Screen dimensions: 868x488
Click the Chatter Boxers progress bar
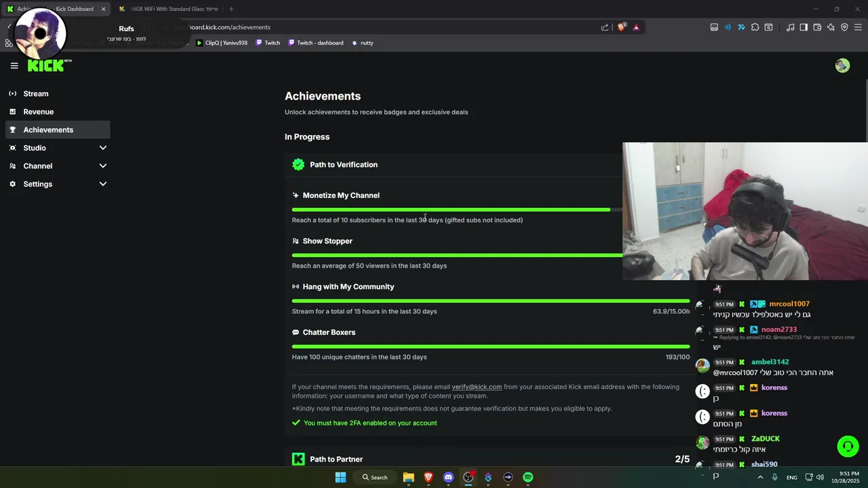491,346
